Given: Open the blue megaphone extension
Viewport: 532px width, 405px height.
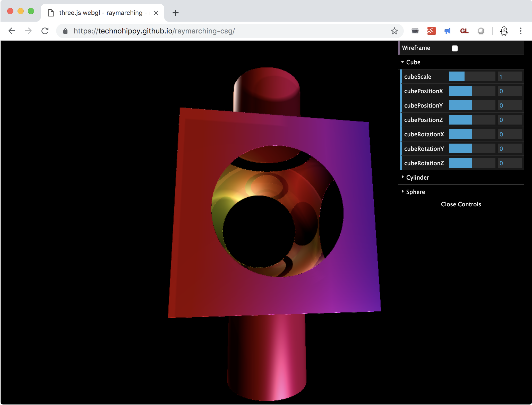Looking at the screenshot, I should [x=448, y=31].
